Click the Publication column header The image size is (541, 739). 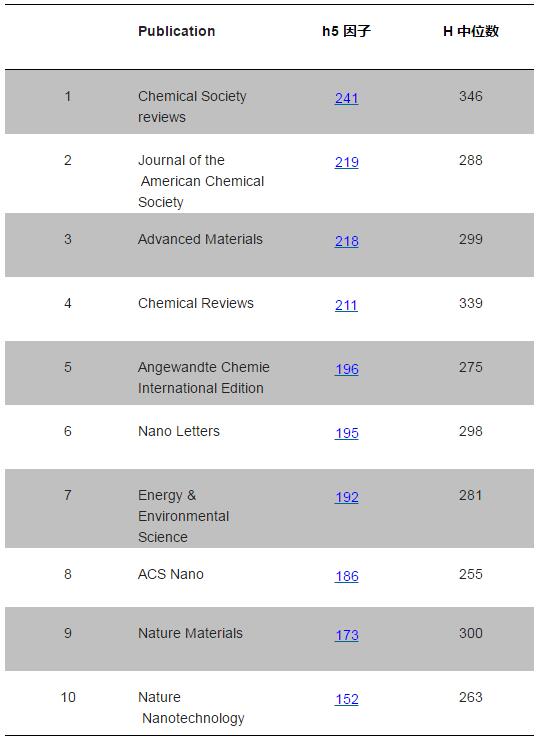(177, 32)
